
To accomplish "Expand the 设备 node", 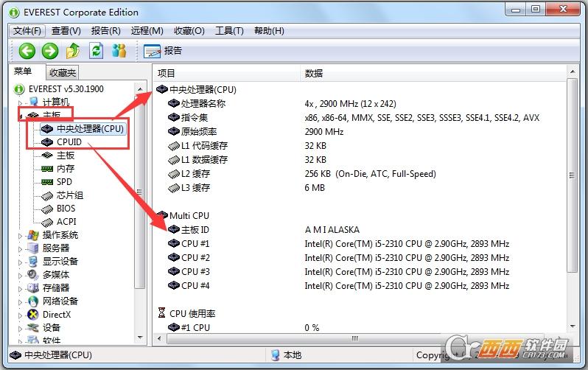I will [20, 328].
